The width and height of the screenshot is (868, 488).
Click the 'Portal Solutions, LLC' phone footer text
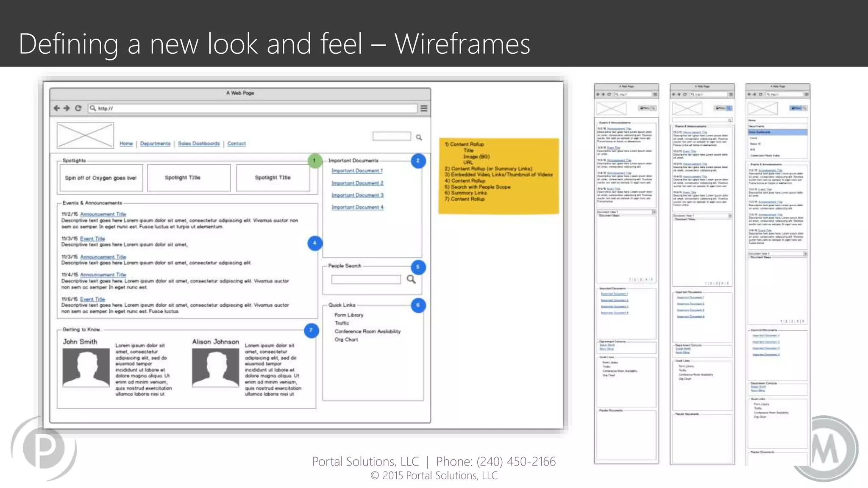[434, 461]
